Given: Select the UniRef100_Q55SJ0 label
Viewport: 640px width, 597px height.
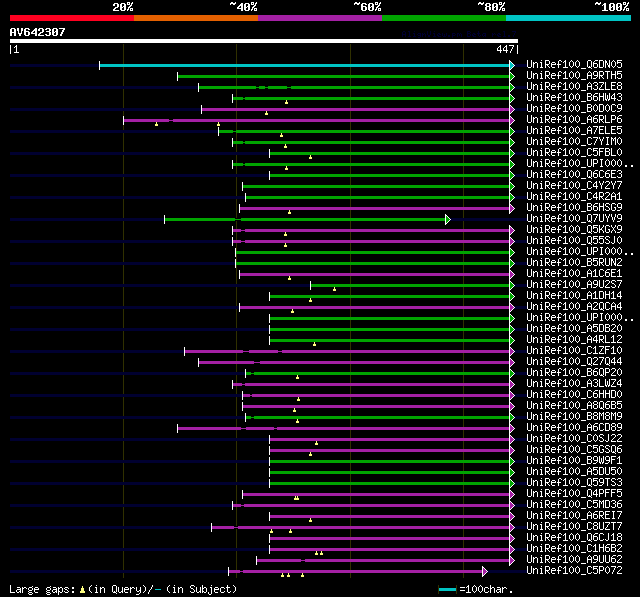Looking at the screenshot, I should pyautogui.click(x=574, y=241).
